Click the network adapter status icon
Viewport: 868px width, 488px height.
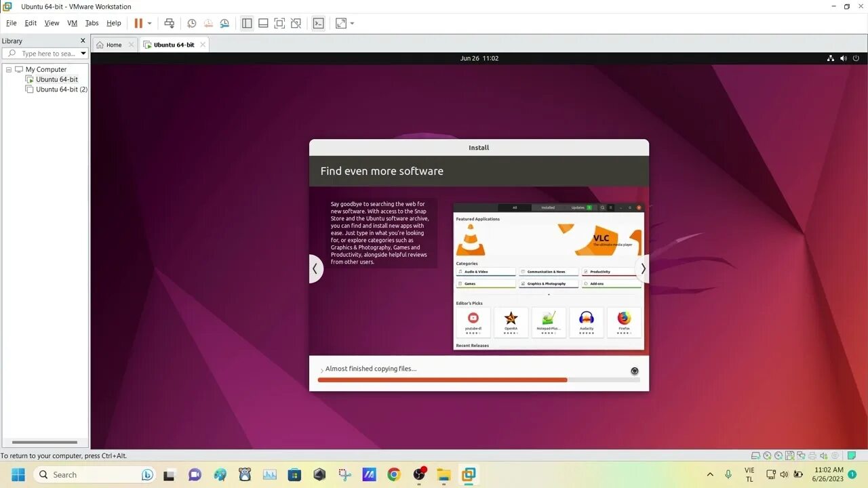click(x=801, y=456)
